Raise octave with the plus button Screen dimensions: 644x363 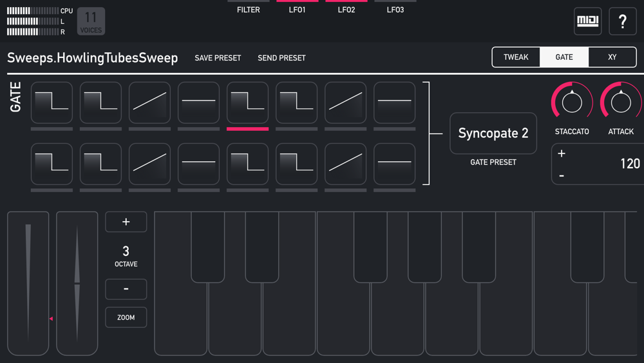tap(126, 222)
